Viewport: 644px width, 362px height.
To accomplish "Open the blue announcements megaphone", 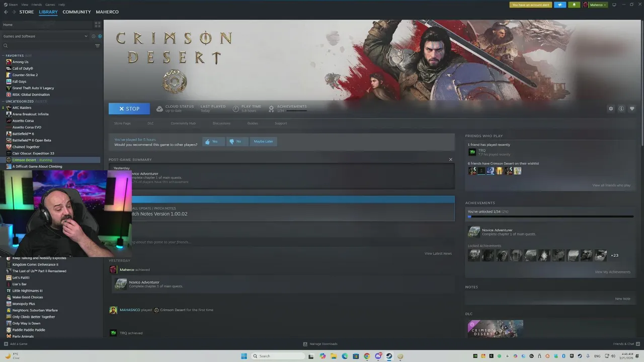I will click(x=560, y=5).
